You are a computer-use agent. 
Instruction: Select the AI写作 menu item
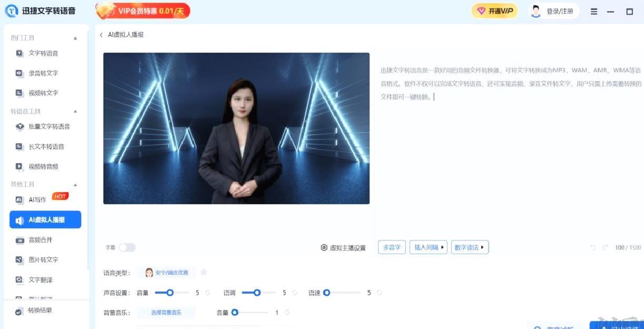point(45,200)
